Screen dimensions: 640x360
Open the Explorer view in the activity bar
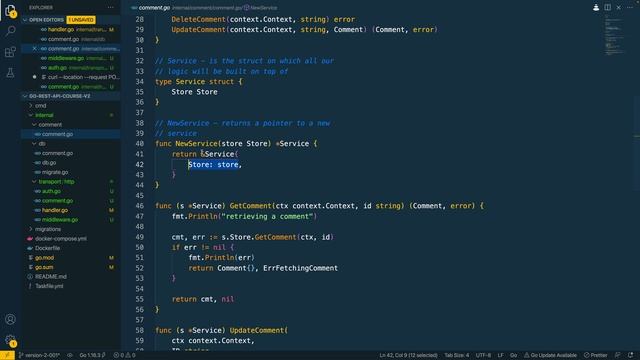[10, 11]
